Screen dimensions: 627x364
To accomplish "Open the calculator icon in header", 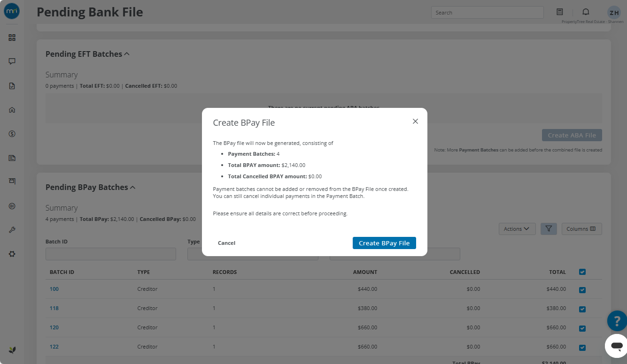I will pyautogui.click(x=560, y=12).
